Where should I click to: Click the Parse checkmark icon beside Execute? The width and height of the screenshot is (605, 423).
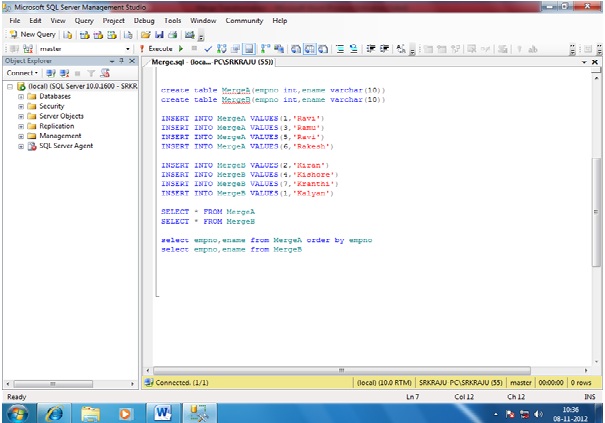(x=207, y=48)
